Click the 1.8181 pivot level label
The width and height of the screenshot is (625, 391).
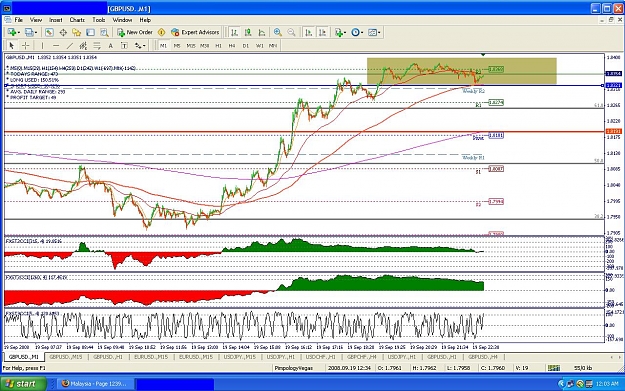pyautogui.click(x=496, y=136)
